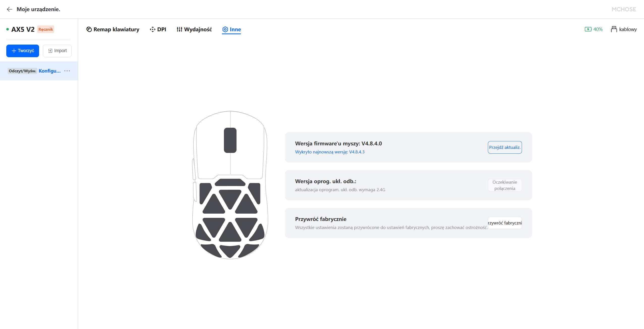
Task: Select the DPI tab
Action: 161,29
